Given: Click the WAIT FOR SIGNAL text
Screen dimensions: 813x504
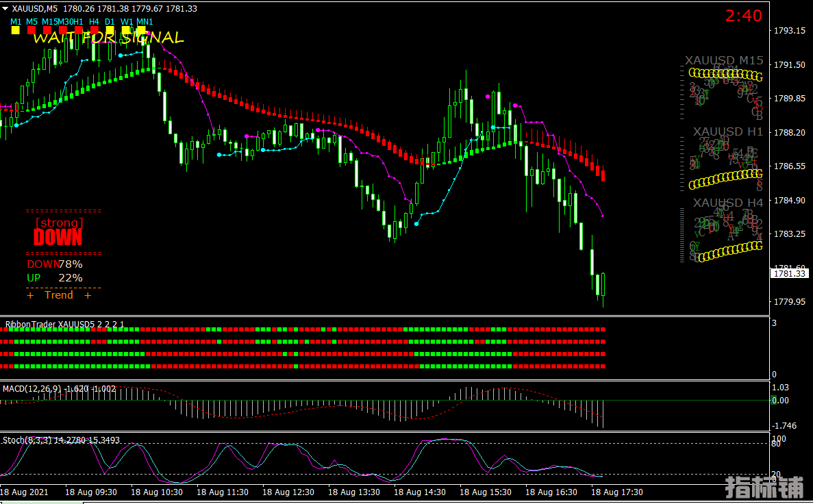Looking at the screenshot, I should pyautogui.click(x=108, y=38).
